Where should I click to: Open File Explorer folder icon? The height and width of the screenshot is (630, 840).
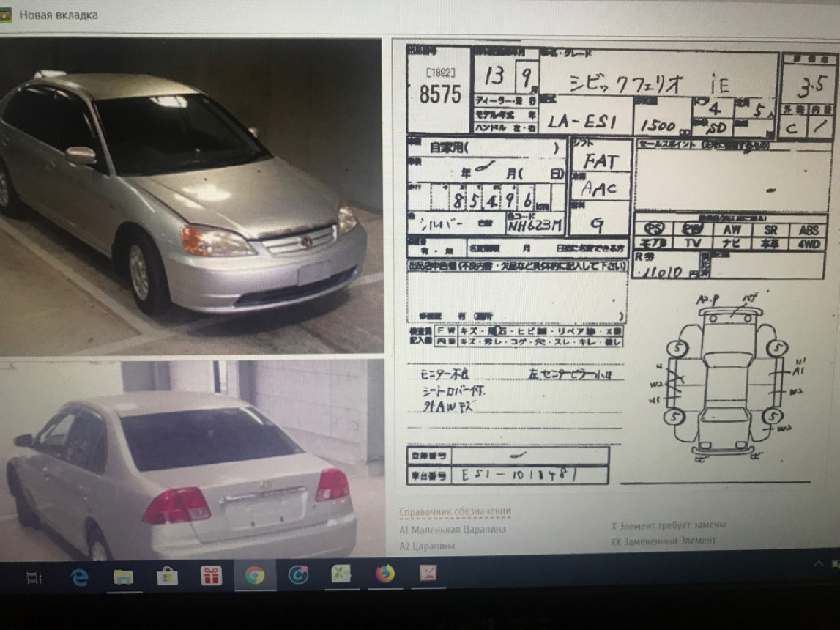point(123,577)
